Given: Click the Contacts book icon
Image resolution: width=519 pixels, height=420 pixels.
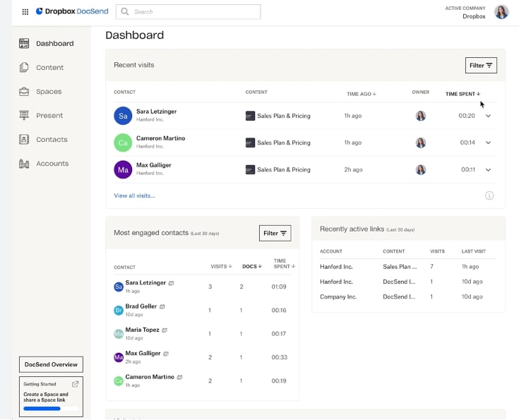Looking at the screenshot, I should click(24, 139).
